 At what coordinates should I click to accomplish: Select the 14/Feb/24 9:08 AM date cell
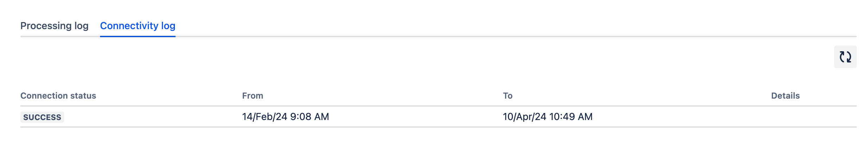285,117
